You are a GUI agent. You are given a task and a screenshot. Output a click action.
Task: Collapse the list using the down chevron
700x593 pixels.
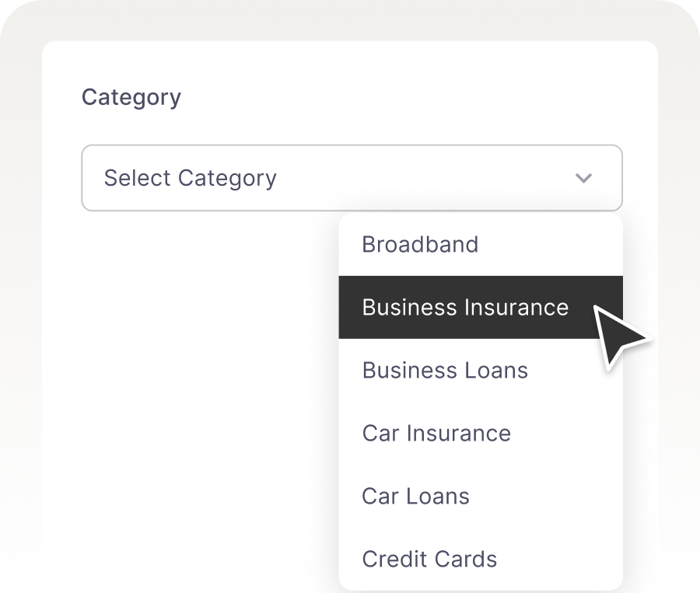pyautogui.click(x=583, y=178)
